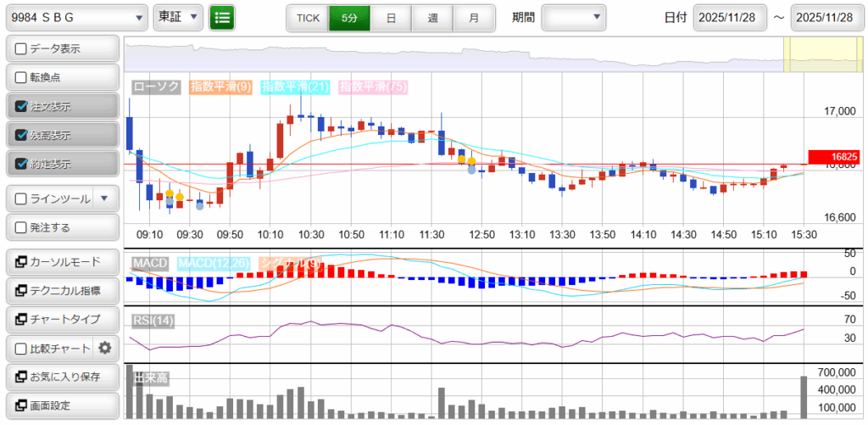
Task: Open the 東証 exchange dropdown
Action: [179, 17]
